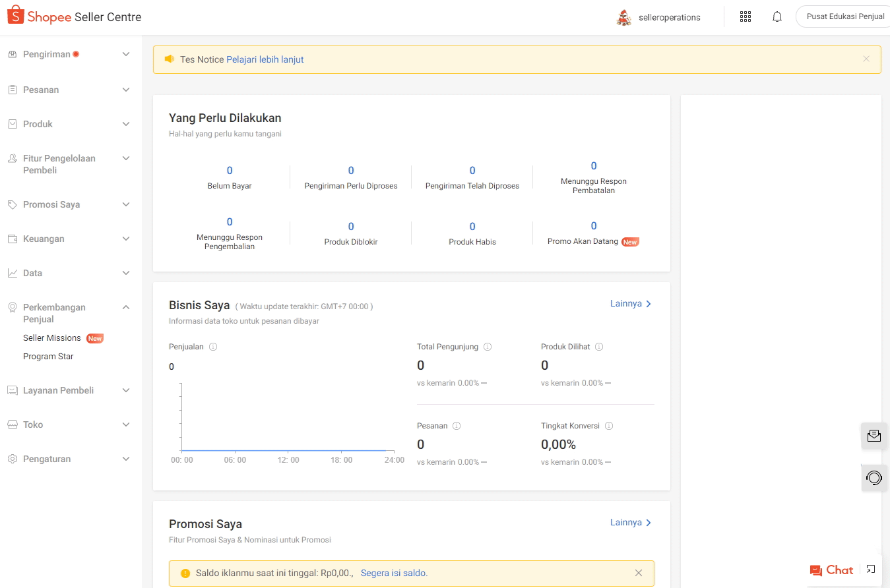This screenshot has height=588, width=890.
Task: Click info icon beside Total Pengunjung
Action: point(488,347)
